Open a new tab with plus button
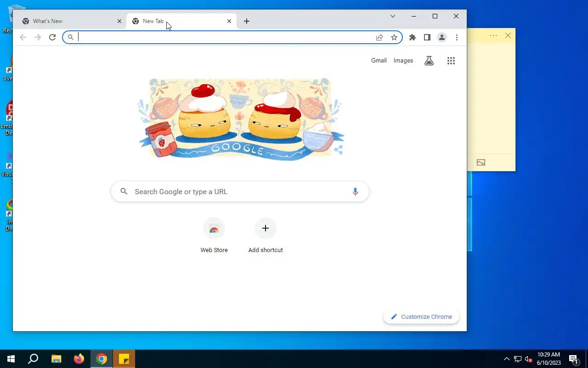Screen dimensions: 588x368 pos(247,21)
